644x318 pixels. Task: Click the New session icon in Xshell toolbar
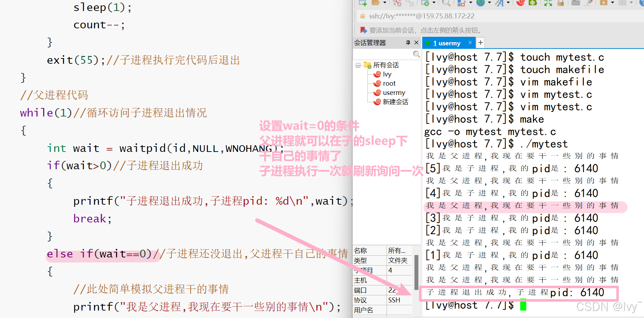(x=363, y=3)
